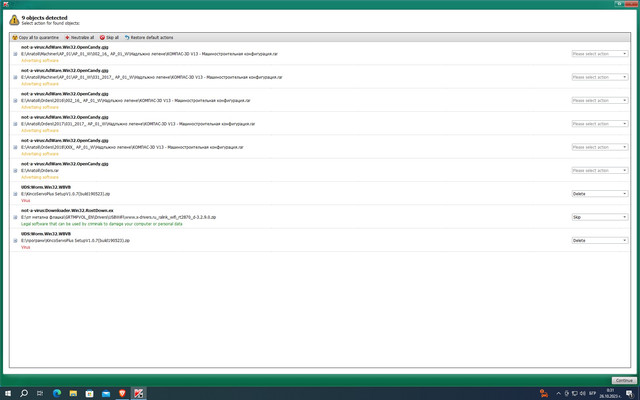640x400 pixels.
Task: Launch Brave browser from taskbar
Action: pos(122,393)
